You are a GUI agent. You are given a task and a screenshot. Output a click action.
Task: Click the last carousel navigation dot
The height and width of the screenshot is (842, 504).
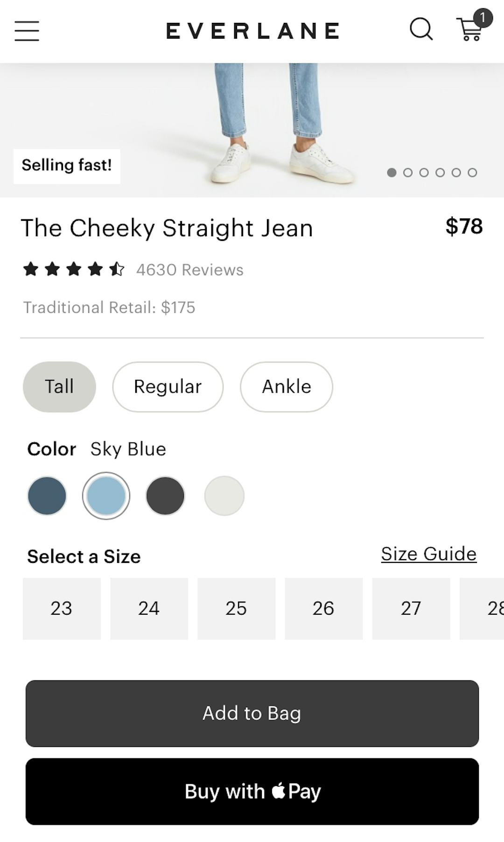point(473,173)
